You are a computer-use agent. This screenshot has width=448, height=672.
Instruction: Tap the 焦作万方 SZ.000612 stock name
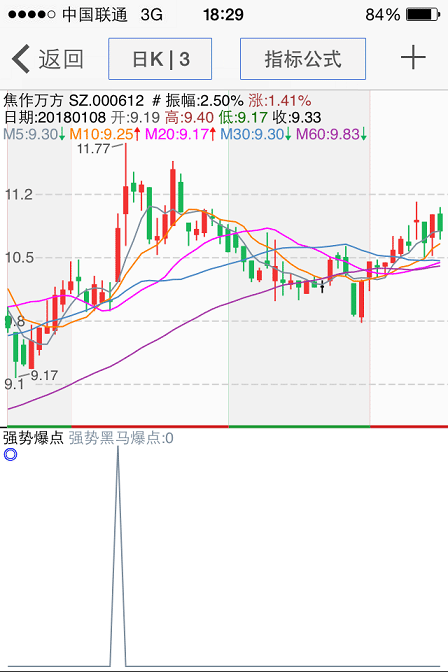point(74,101)
